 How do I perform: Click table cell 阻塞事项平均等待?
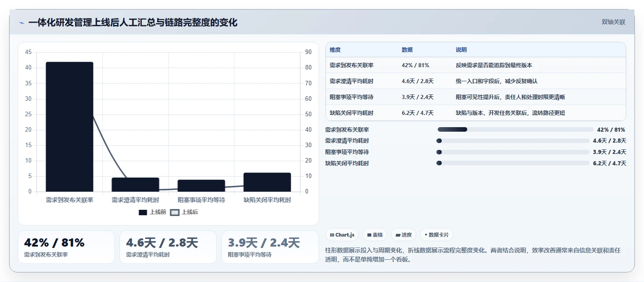[x=352, y=97]
